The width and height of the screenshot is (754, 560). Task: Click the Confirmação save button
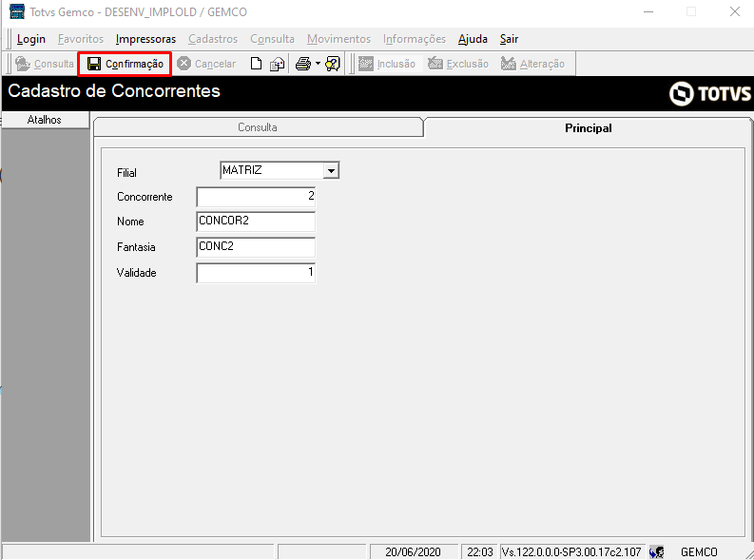(x=125, y=64)
